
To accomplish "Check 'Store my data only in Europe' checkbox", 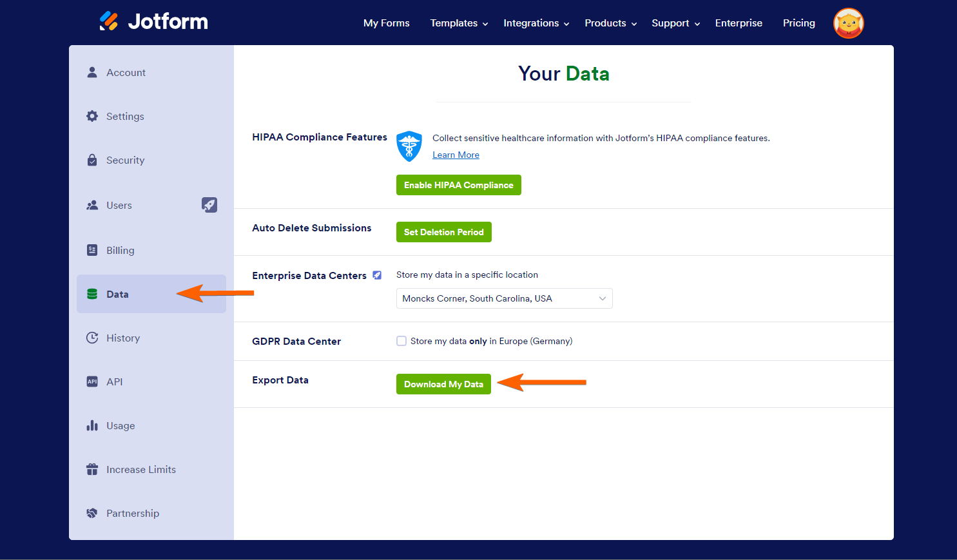I will click(401, 341).
